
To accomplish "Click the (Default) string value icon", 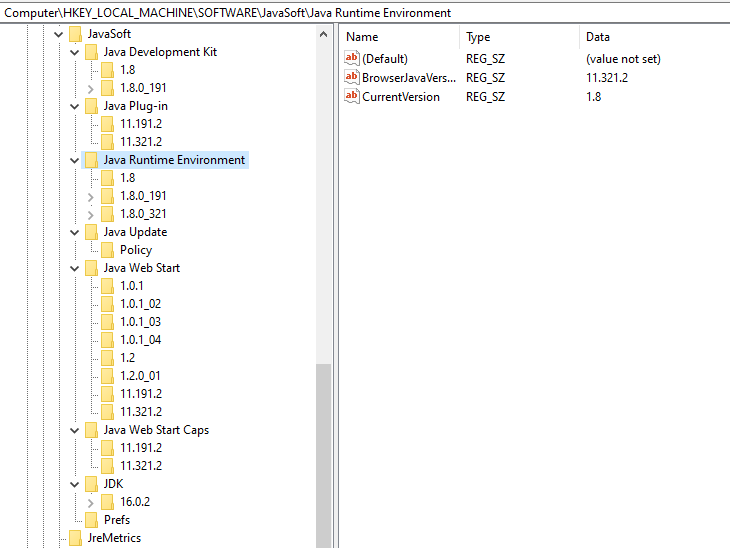I will tap(351, 58).
